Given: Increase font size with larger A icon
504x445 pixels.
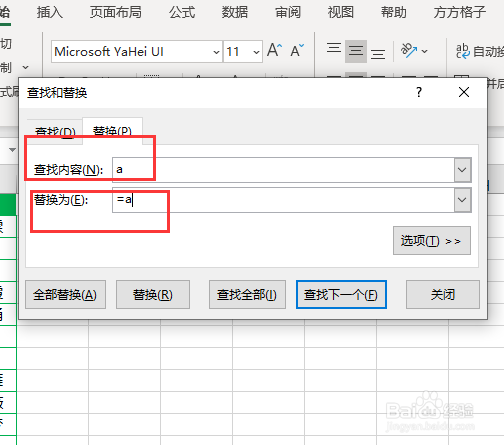Looking at the screenshot, I should 275,51.
